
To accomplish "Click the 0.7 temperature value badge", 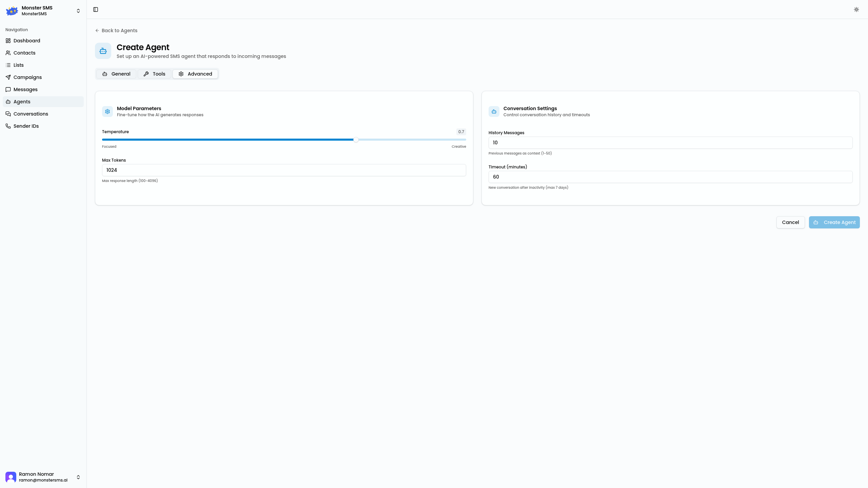I will point(461,132).
